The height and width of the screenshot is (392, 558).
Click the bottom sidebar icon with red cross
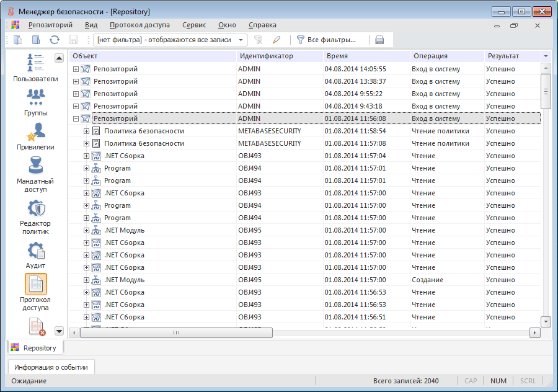[x=37, y=326]
